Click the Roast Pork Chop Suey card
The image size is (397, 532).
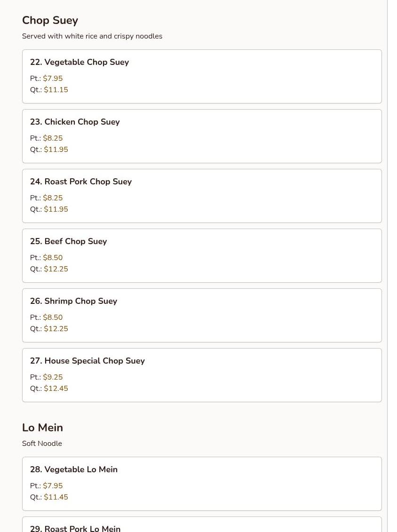click(202, 196)
